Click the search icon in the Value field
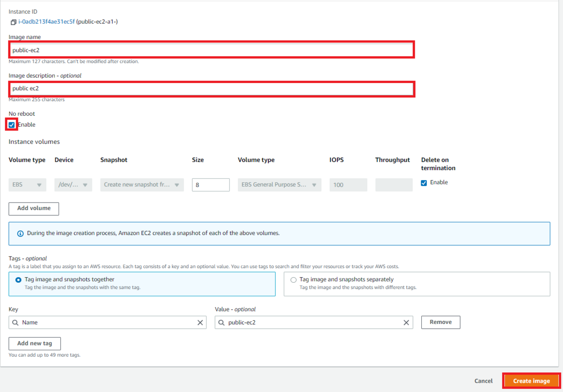 click(221, 323)
